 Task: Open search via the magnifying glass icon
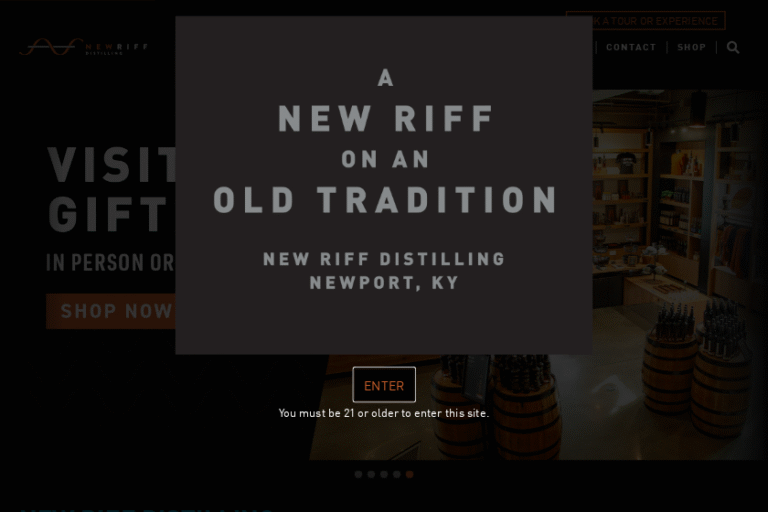[x=733, y=48]
